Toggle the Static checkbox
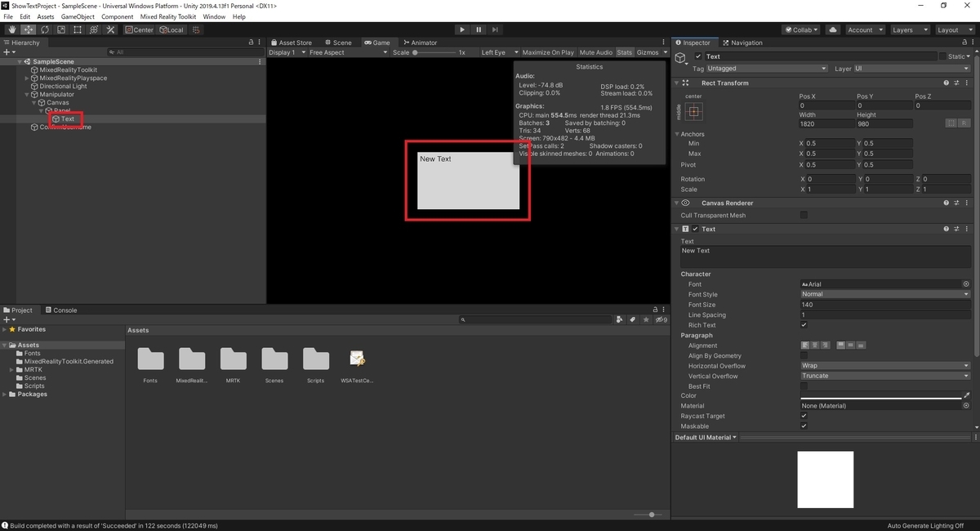This screenshot has width=980, height=531. pos(942,56)
